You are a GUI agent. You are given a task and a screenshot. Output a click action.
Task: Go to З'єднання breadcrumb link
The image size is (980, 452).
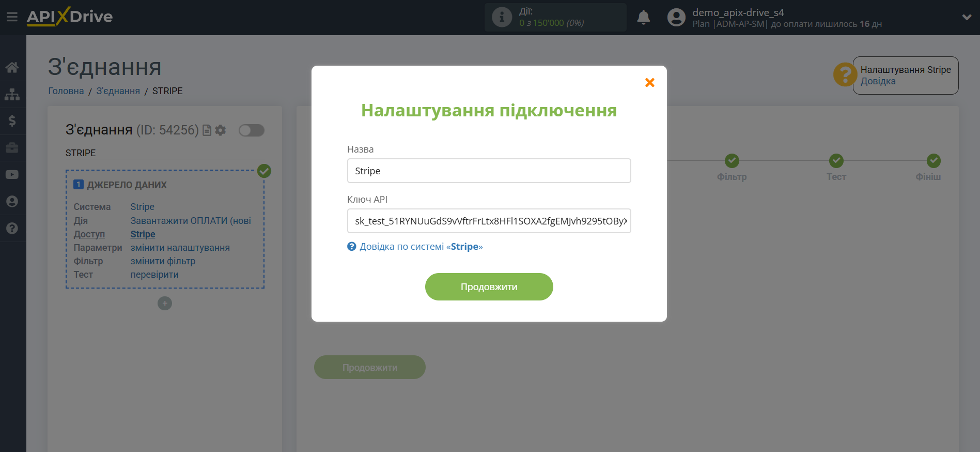(x=118, y=91)
